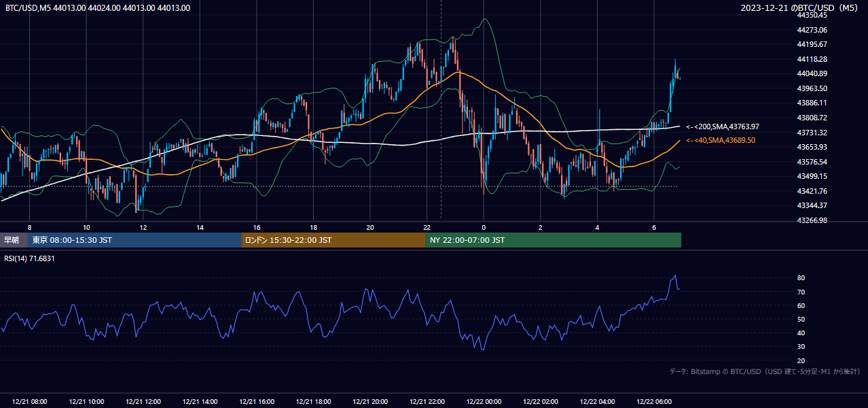Click RSI axis level 70

(x=801, y=292)
